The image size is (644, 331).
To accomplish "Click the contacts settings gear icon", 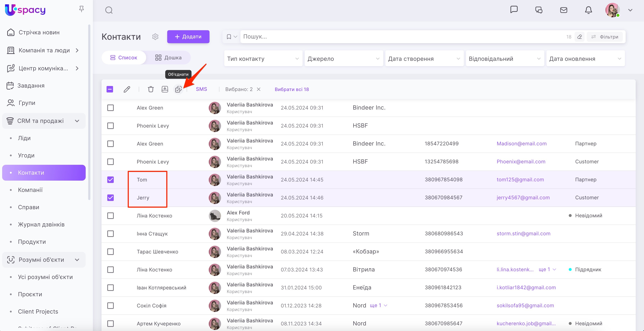I will pyautogui.click(x=155, y=37).
